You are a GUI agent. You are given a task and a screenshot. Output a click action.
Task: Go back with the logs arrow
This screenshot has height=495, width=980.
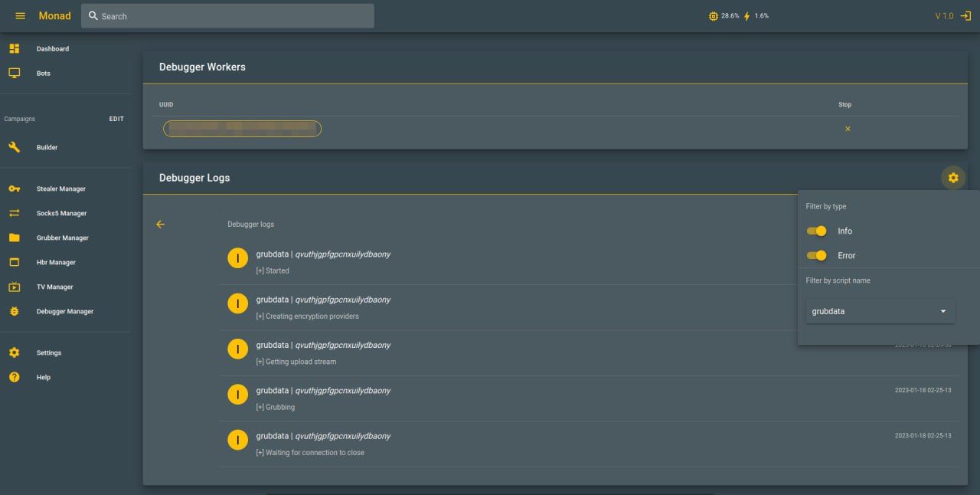coord(160,225)
